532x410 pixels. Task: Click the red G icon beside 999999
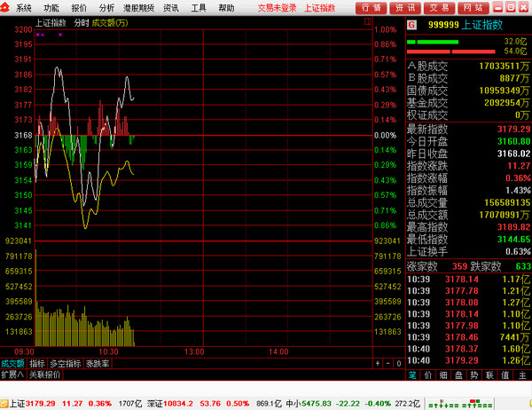click(x=411, y=26)
